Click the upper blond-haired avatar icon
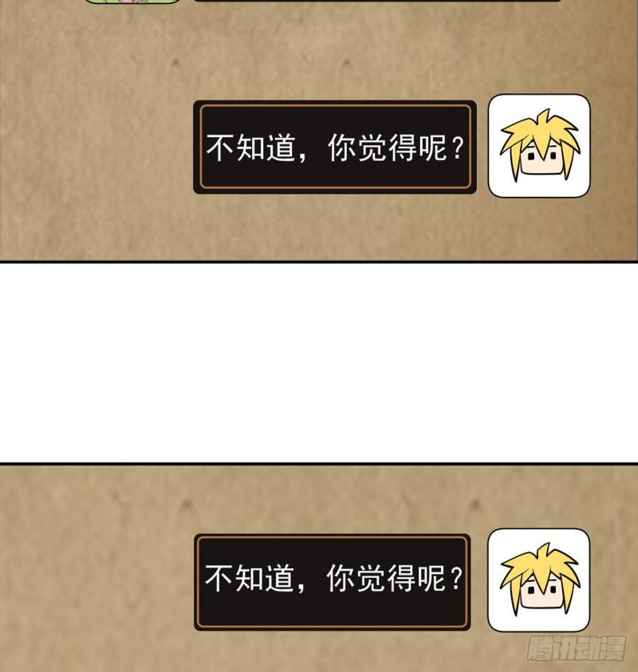Screen dimensions: 638x672 click(539, 146)
